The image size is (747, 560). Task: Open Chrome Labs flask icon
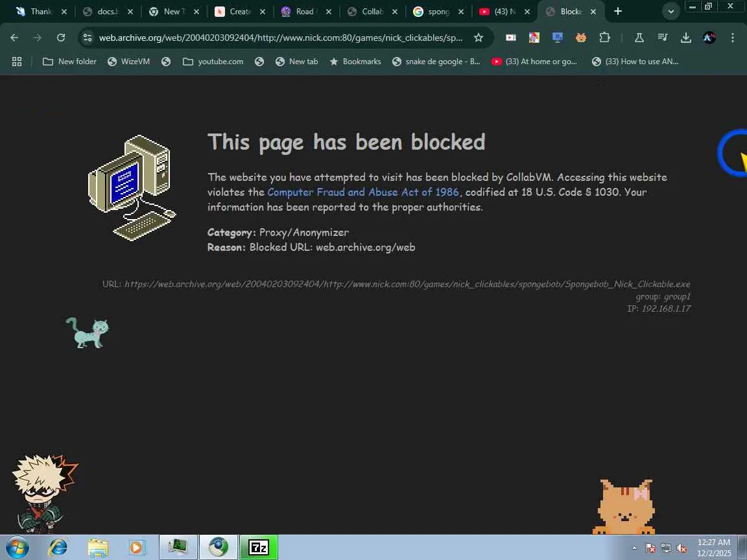639,38
